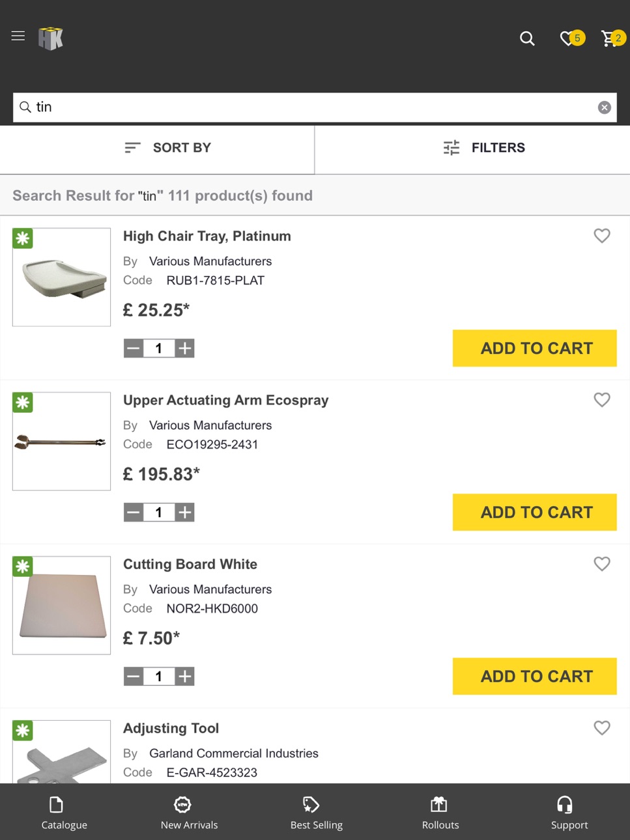This screenshot has width=630, height=840.
Task: Add the Cutting Board White to cart
Action: click(535, 676)
